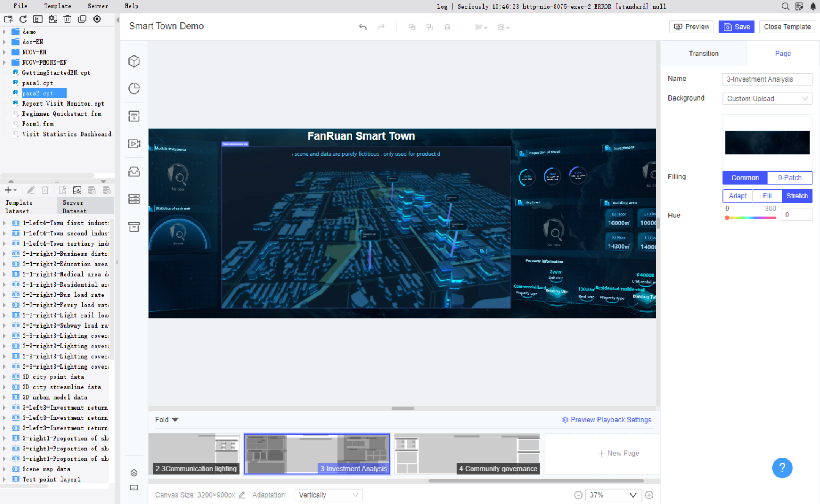Switch to the Transition tab
Image resolution: width=820 pixels, height=504 pixels.
pyautogui.click(x=703, y=54)
